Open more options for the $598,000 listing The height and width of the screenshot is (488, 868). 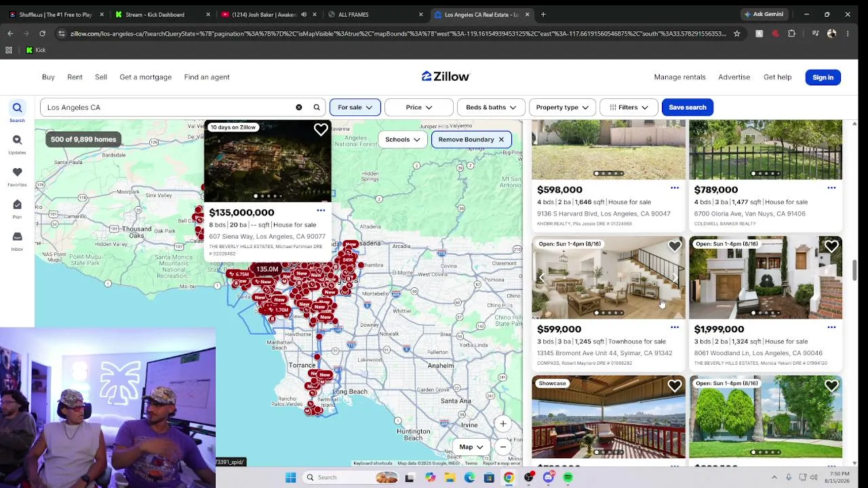(675, 188)
